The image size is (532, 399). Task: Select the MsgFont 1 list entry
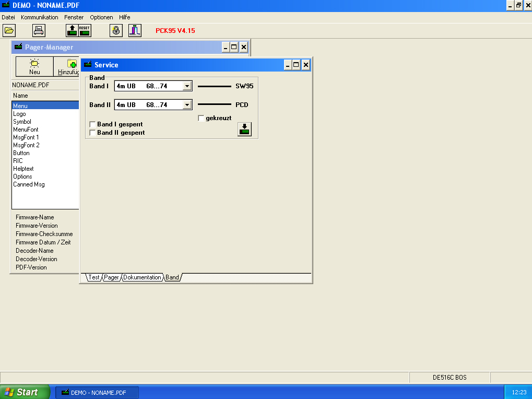(26, 137)
